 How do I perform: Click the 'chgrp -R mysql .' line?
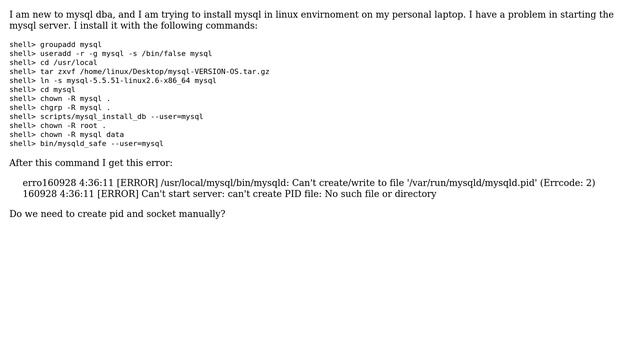point(60,107)
